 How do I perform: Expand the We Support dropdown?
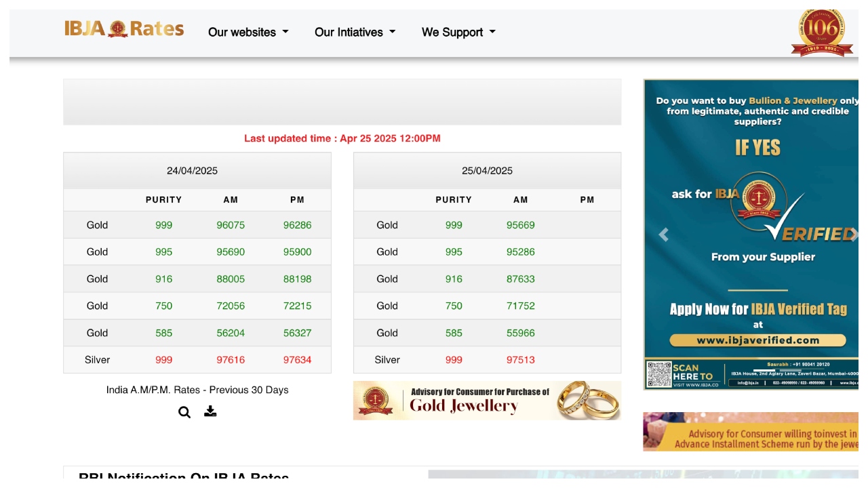(x=458, y=32)
